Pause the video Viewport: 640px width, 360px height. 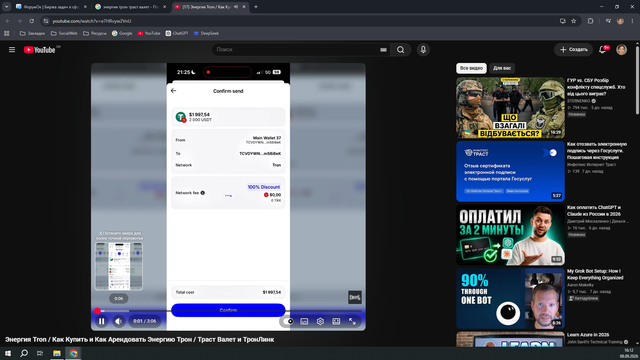click(102, 321)
